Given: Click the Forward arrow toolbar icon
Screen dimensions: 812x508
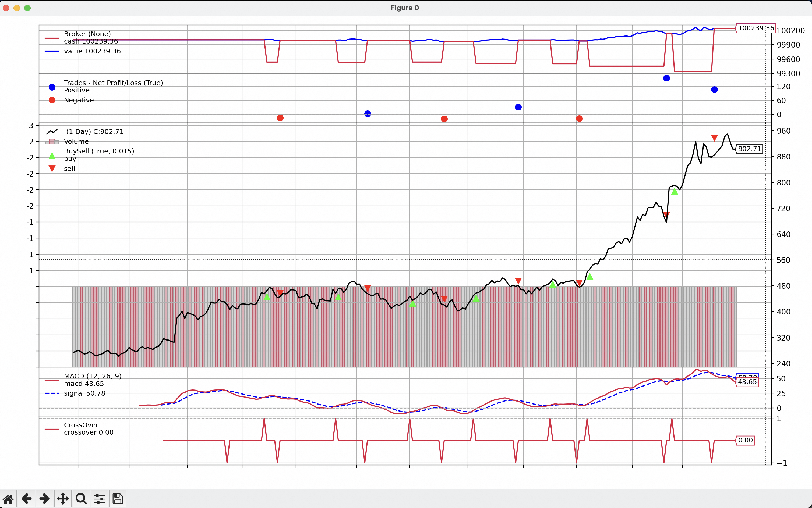Looking at the screenshot, I should point(44,499).
